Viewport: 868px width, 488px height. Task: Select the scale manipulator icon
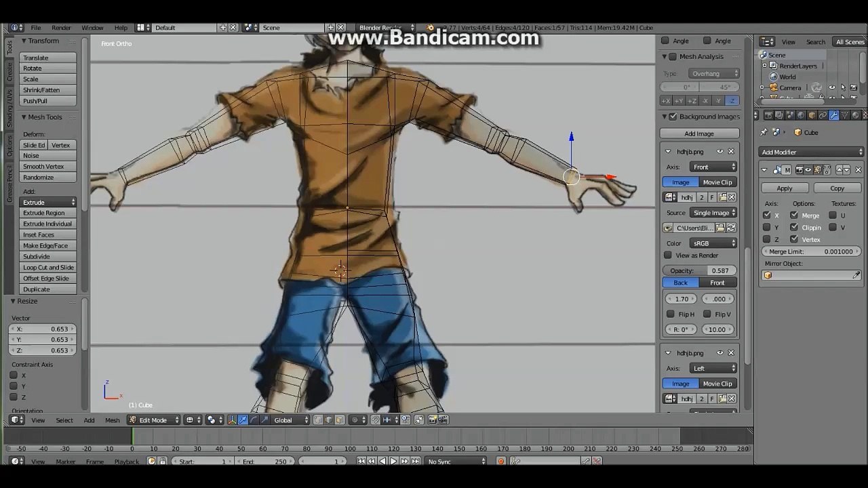(264, 420)
